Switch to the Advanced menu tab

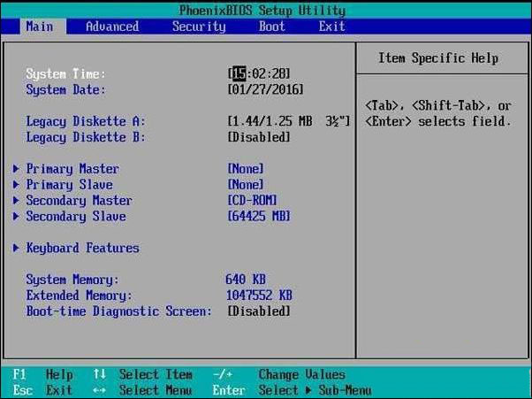(x=112, y=27)
